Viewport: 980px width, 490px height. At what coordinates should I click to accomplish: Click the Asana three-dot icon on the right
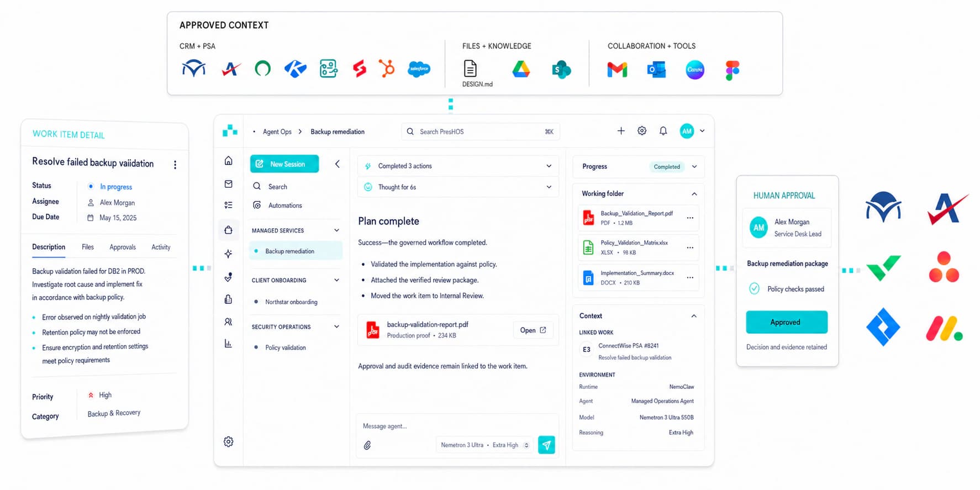(944, 267)
